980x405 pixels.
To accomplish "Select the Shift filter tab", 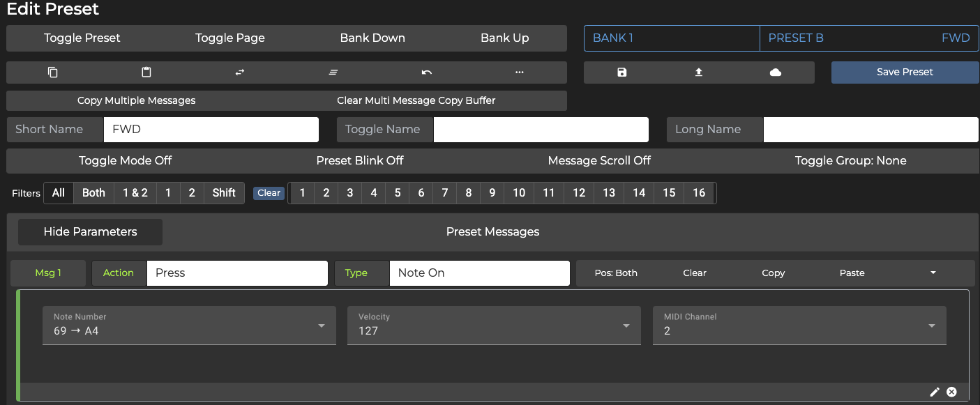I will tap(224, 193).
